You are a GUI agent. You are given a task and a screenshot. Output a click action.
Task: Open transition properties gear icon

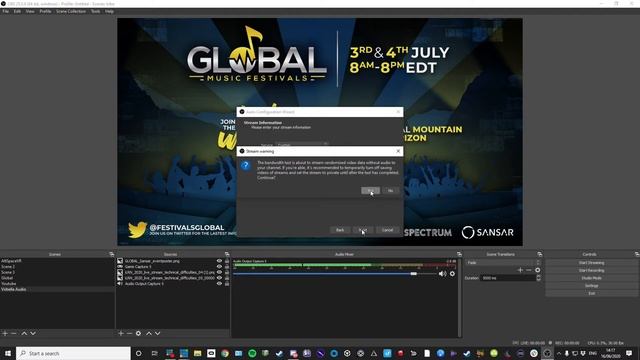[x=538, y=270]
